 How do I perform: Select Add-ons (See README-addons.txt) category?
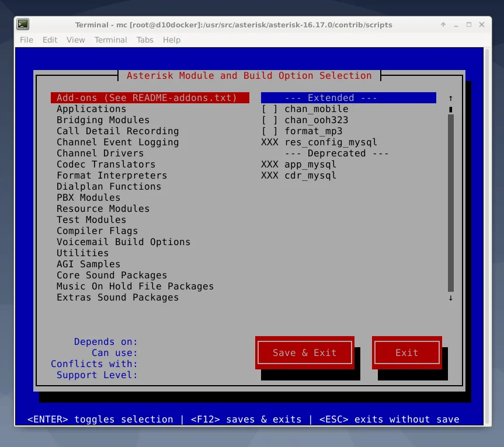pos(150,97)
